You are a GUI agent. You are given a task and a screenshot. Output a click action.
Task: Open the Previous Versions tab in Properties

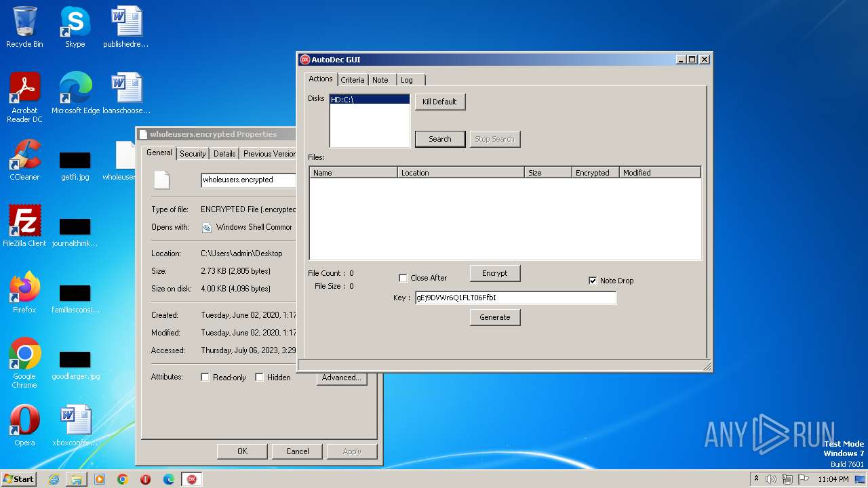pyautogui.click(x=269, y=154)
